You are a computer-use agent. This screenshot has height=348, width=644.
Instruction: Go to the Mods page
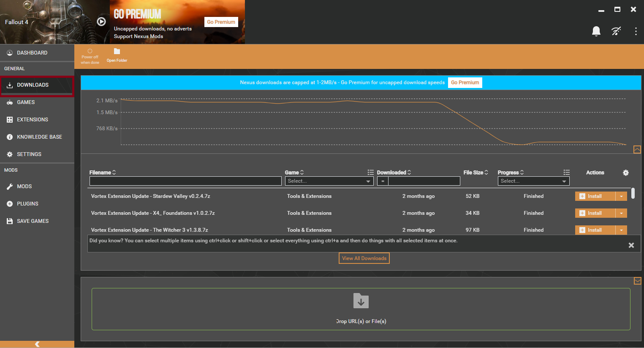37,186
